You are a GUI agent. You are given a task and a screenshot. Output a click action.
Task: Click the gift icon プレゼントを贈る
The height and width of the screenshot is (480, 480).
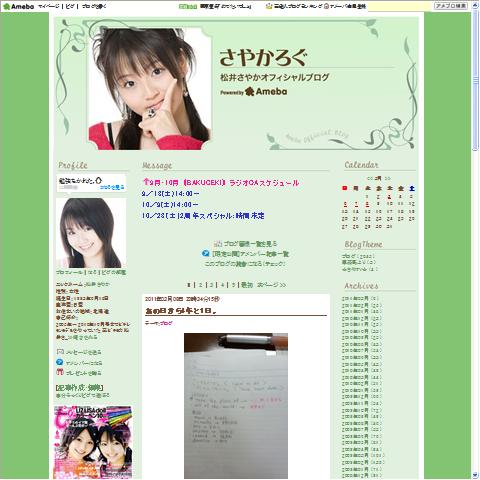(x=60, y=372)
